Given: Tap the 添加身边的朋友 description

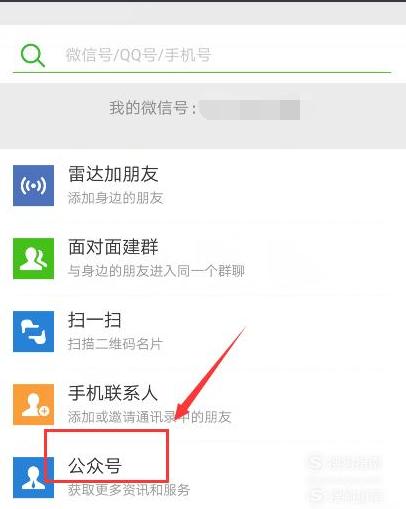Looking at the screenshot, I should tap(116, 198).
